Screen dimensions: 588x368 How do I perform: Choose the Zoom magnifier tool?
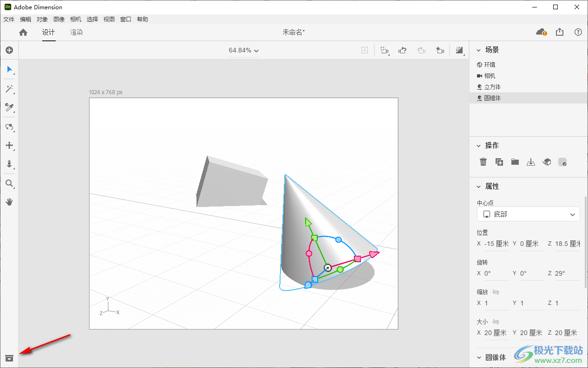9,184
